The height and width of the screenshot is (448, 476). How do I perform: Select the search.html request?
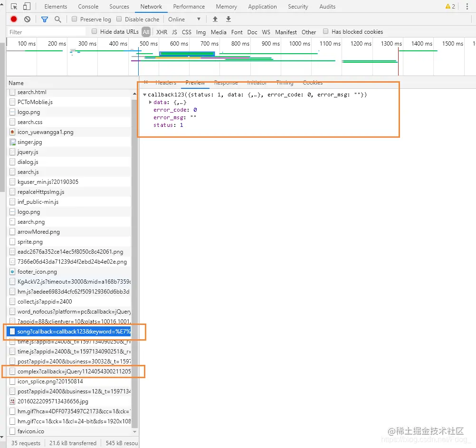69,92
